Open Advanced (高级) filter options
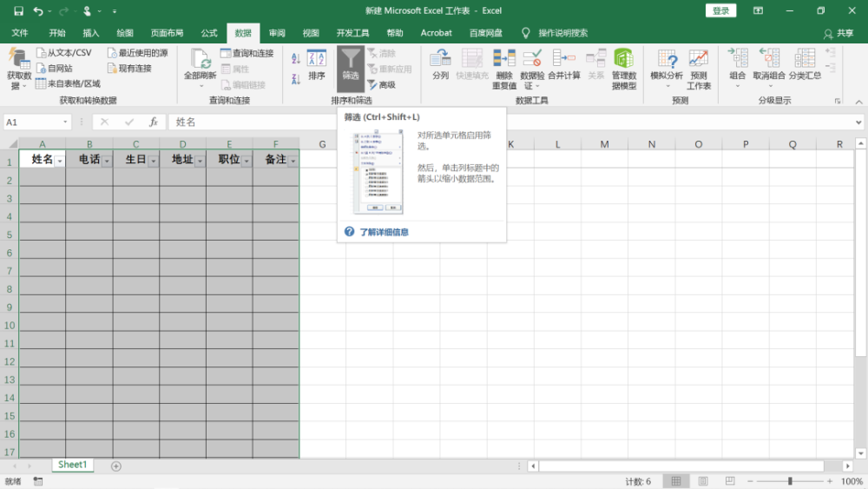The image size is (868, 489). coord(381,85)
